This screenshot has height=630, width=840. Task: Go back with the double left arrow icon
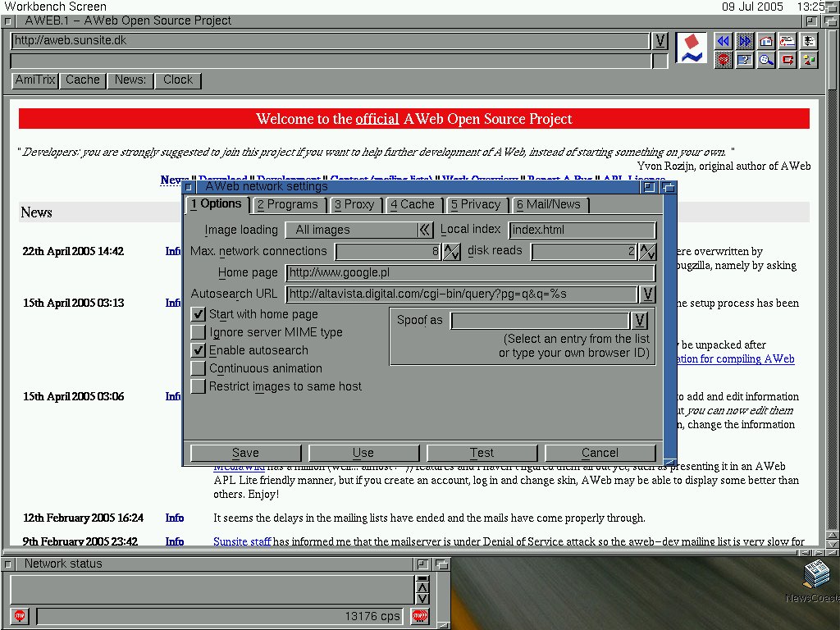[724, 41]
